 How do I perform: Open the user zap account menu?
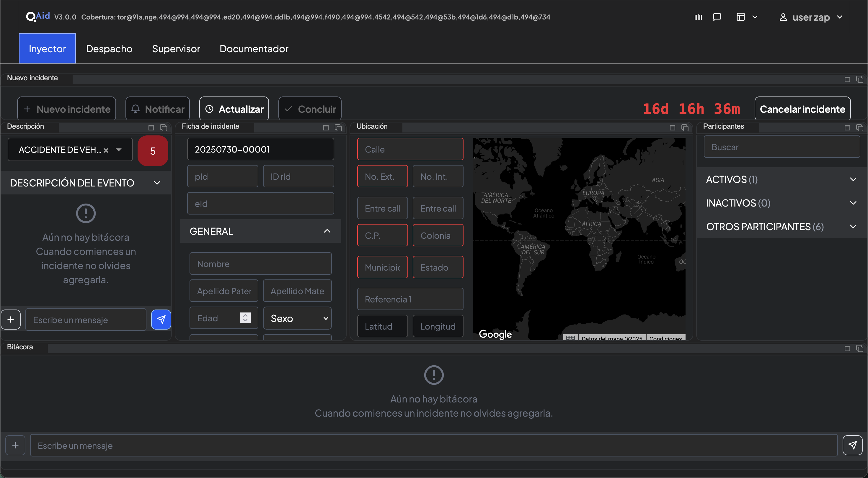(811, 17)
